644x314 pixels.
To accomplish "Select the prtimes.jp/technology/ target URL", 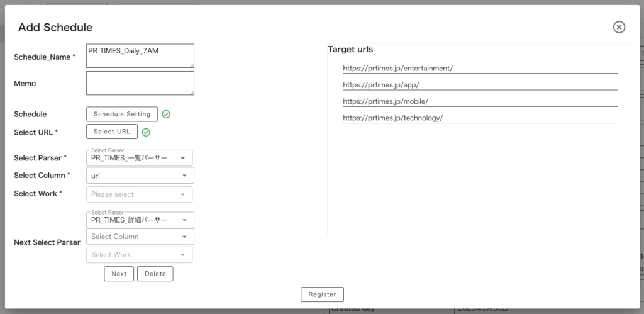I will click(392, 118).
